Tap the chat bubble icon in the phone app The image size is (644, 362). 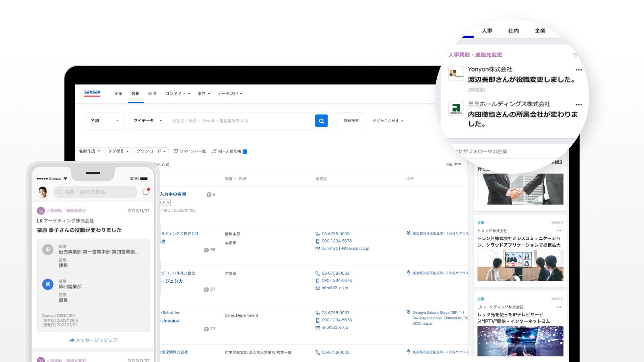coord(146,192)
